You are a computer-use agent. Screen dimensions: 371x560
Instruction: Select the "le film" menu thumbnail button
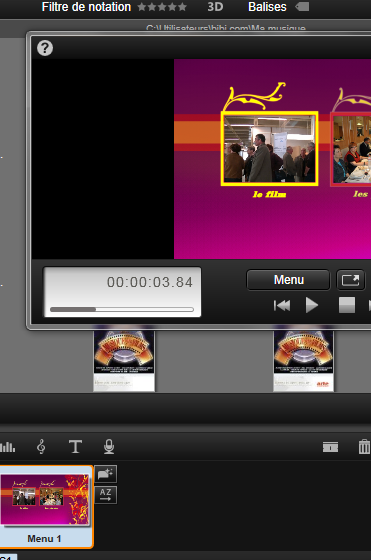(x=270, y=149)
